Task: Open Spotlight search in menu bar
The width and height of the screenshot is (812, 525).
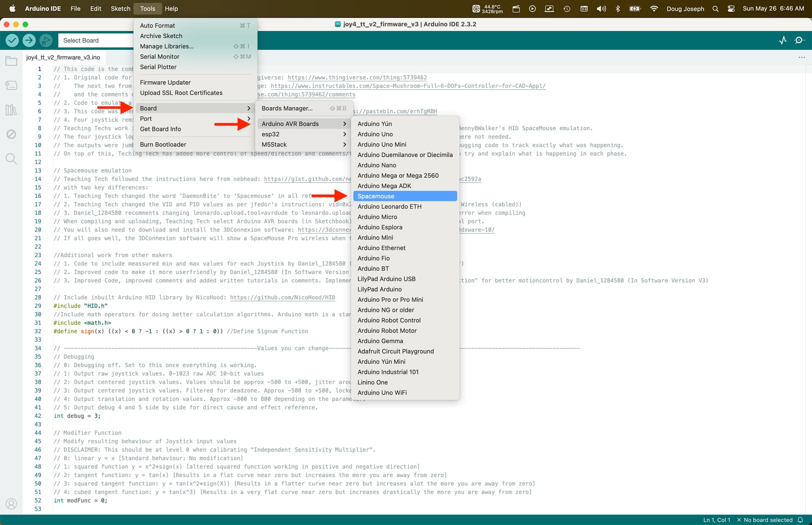Action: point(715,8)
